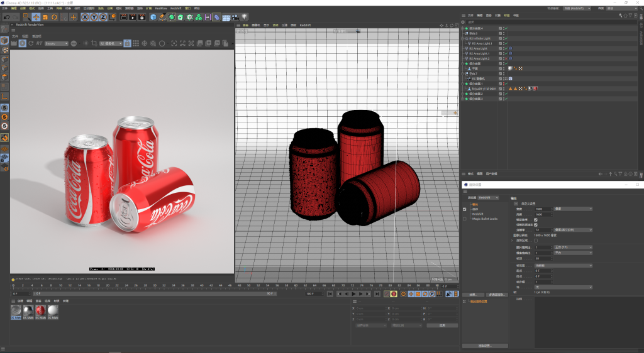Click the snowflake freeze icon in RenderView
644x353 pixels.
pos(144,43)
